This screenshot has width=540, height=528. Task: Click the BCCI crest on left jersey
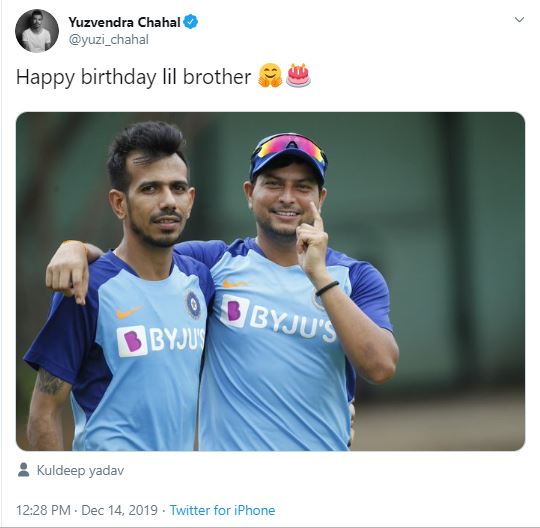(193, 304)
